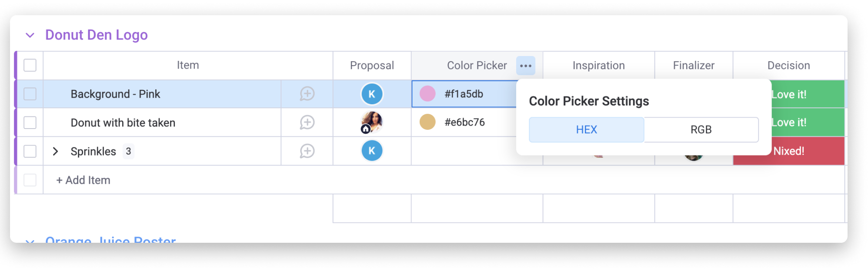This screenshot has height=271, width=868.
Task: Check the Background - Pink row checkbox
Action: pyautogui.click(x=30, y=94)
